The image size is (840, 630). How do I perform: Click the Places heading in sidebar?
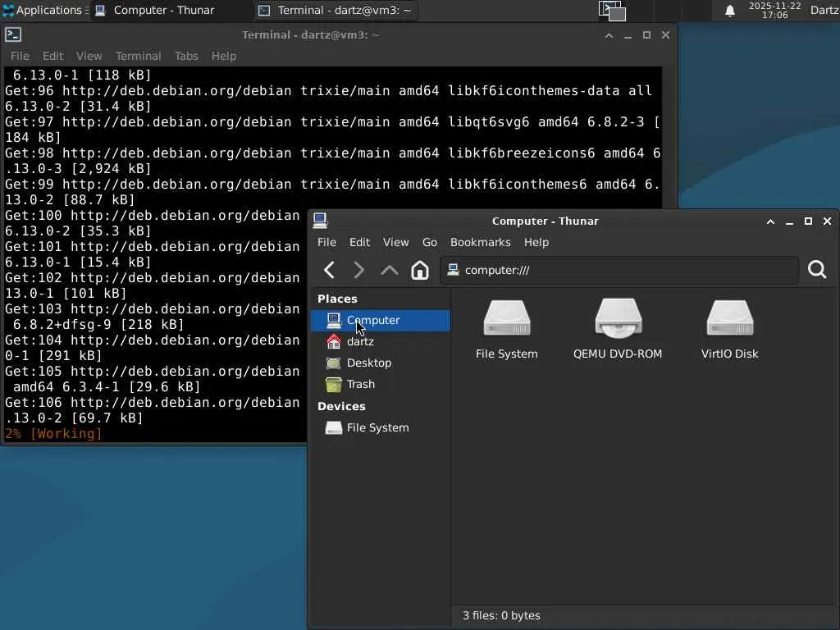[x=337, y=299]
